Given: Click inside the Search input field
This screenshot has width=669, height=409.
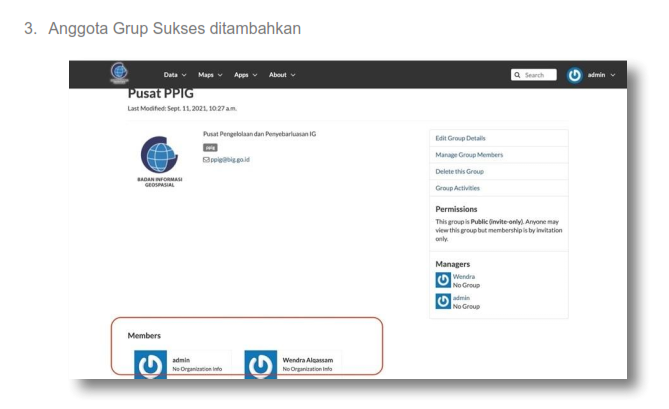Looking at the screenshot, I should [538, 75].
